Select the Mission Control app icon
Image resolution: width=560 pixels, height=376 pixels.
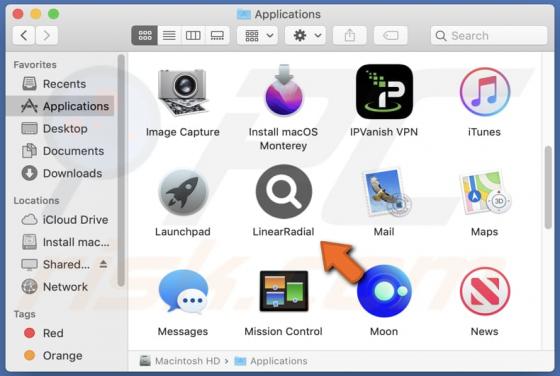coord(284,291)
